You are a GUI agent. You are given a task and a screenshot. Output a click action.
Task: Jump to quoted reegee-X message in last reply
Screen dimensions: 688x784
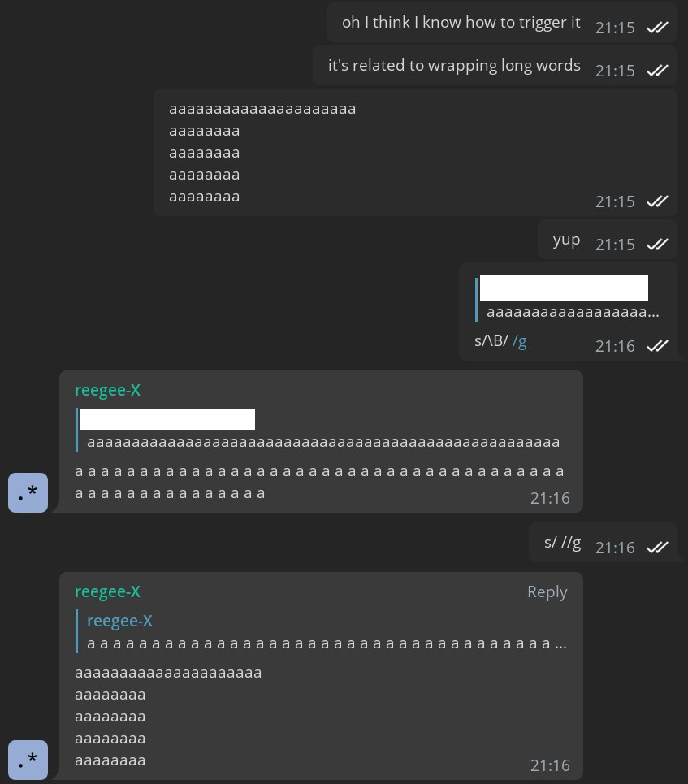pyautogui.click(x=325, y=632)
